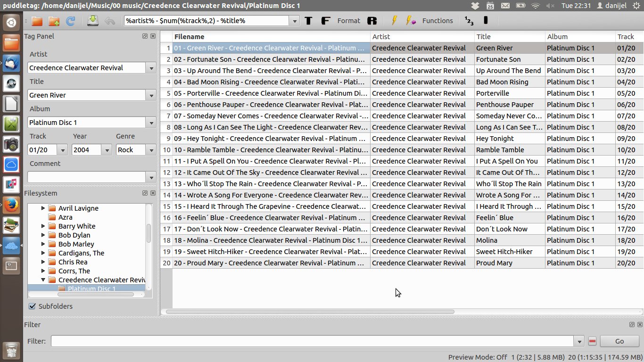644x362 pixels.
Task: Select row '04 - Bad Moon Rising' file
Action: click(x=271, y=82)
